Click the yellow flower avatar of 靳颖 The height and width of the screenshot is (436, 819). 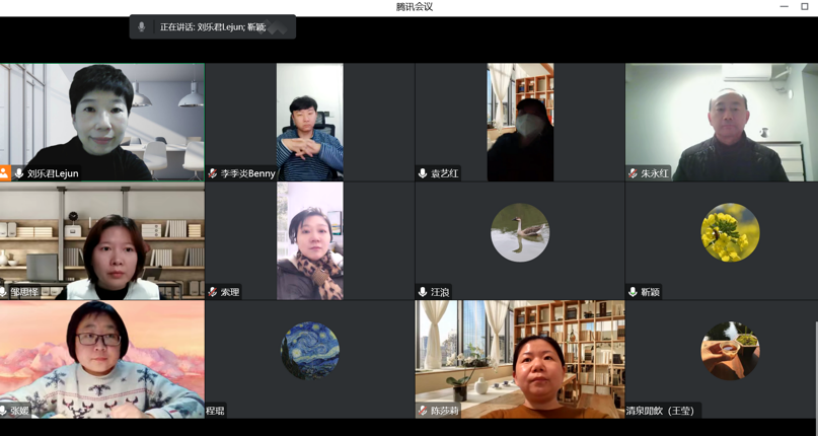729,232
